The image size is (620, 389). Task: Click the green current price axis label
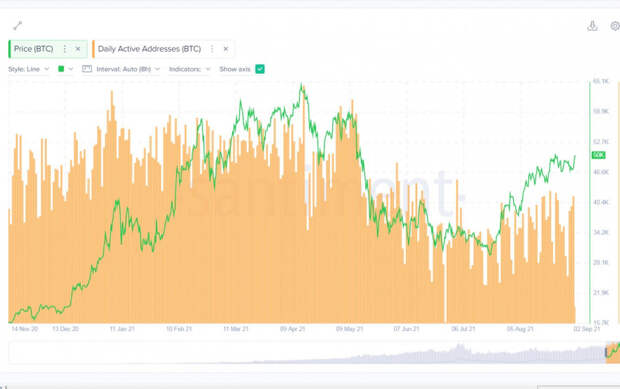pos(598,155)
